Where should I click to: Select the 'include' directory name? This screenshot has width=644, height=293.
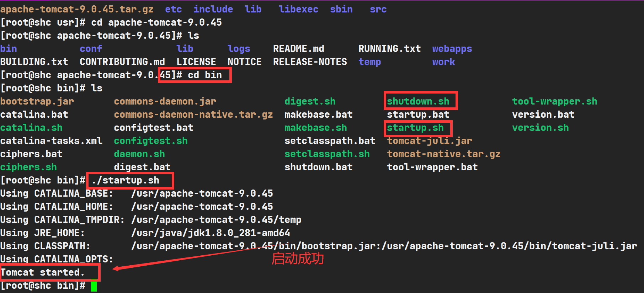pyautogui.click(x=213, y=9)
